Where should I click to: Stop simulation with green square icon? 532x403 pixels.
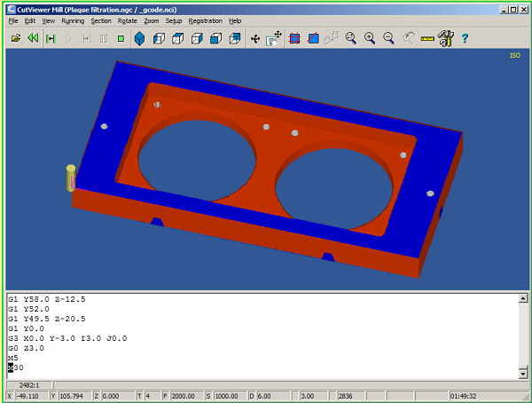[121, 38]
